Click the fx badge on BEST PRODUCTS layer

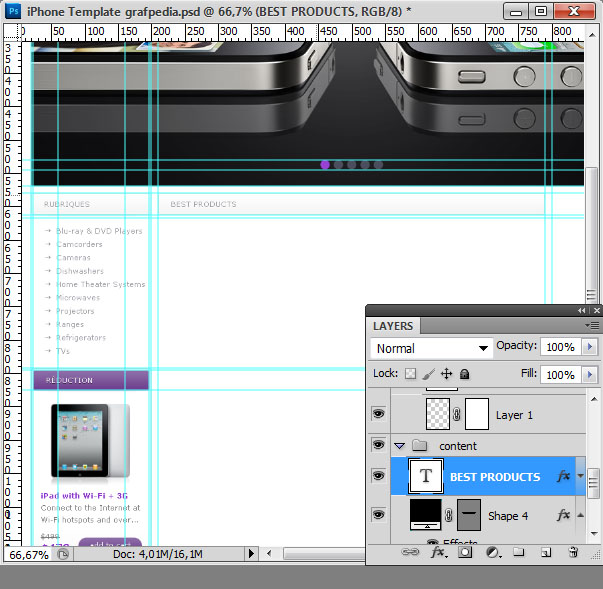click(x=563, y=476)
